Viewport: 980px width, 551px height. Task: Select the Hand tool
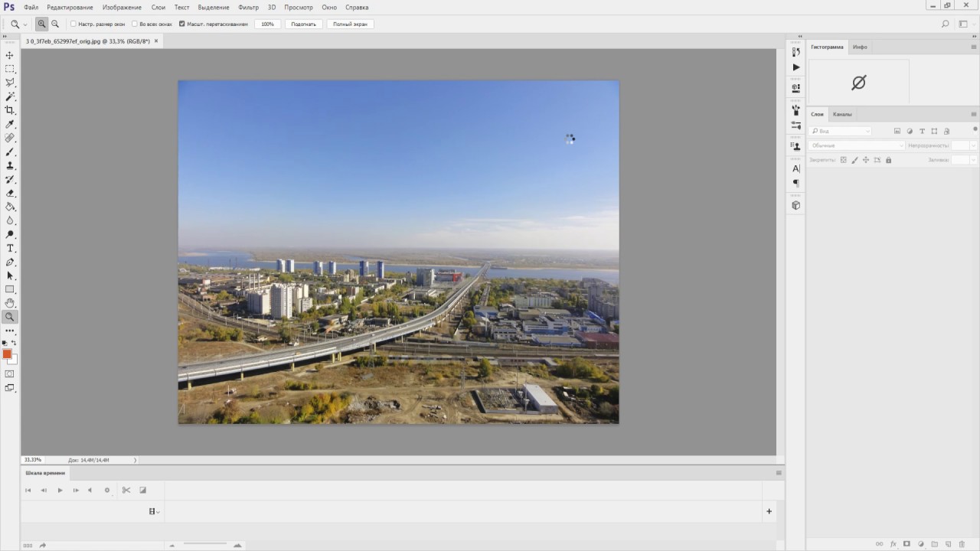click(x=10, y=303)
